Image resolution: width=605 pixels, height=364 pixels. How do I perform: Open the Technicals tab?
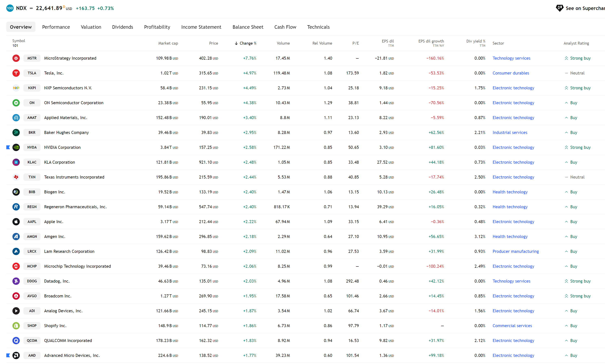(x=318, y=27)
